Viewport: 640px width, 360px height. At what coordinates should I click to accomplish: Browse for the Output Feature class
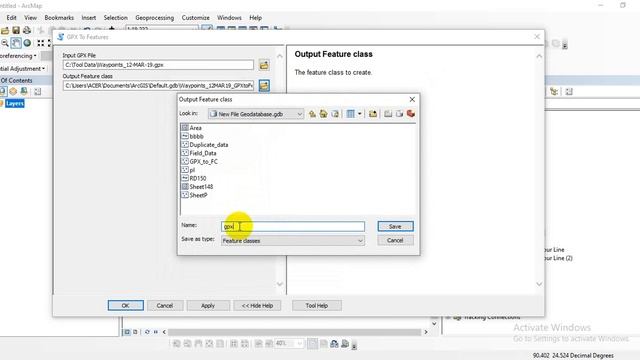point(264,86)
